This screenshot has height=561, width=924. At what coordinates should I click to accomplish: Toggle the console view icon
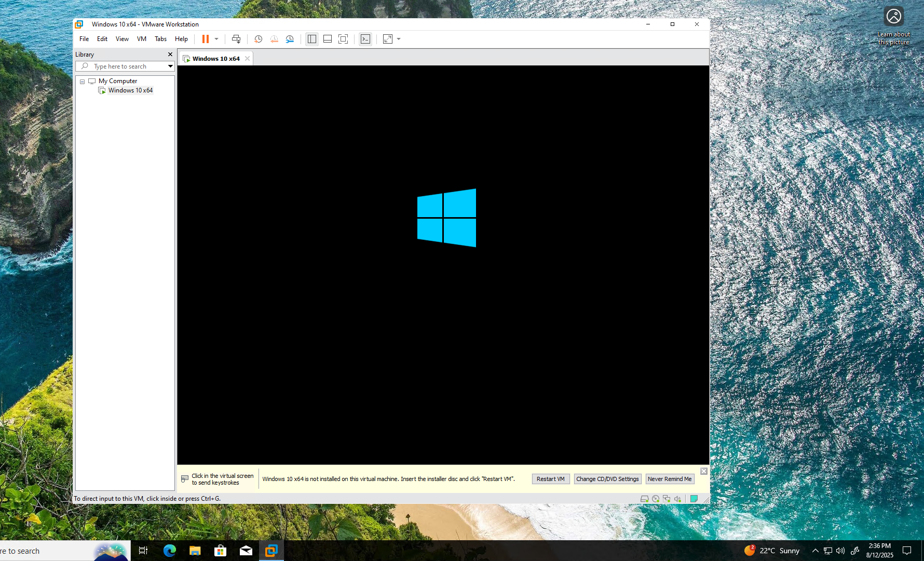click(x=365, y=39)
